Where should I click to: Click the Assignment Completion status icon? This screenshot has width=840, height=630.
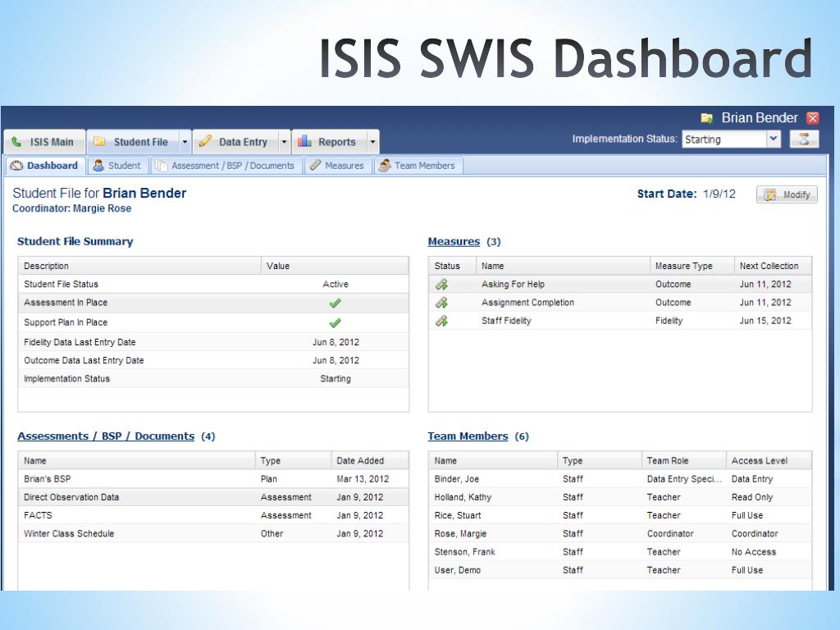click(x=441, y=303)
